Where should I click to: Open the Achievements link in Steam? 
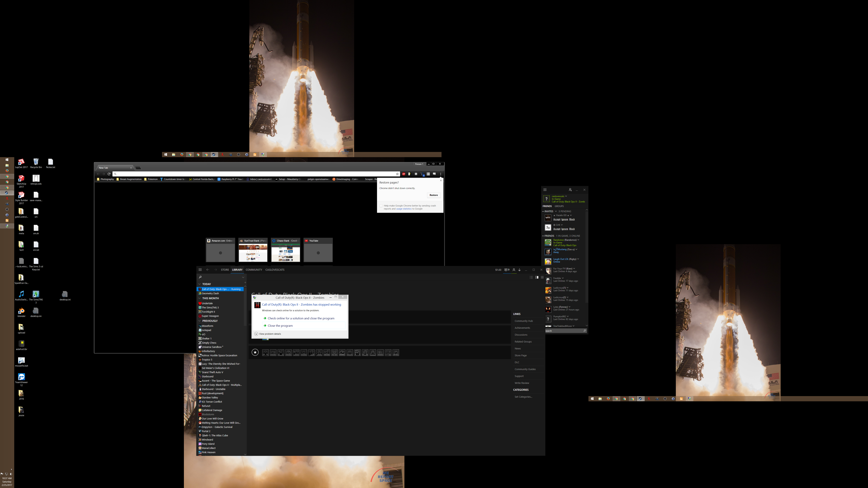pos(522,328)
